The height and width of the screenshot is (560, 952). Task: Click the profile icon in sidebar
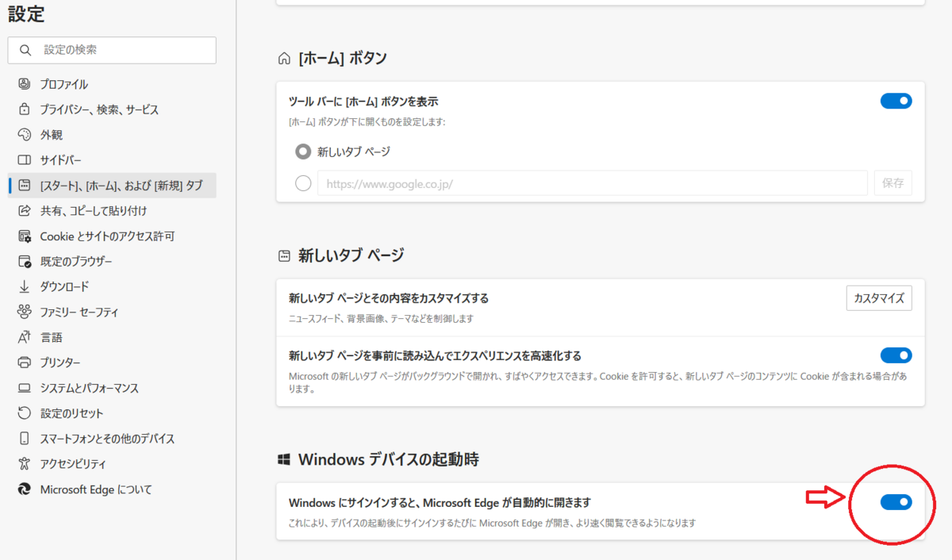tap(25, 84)
